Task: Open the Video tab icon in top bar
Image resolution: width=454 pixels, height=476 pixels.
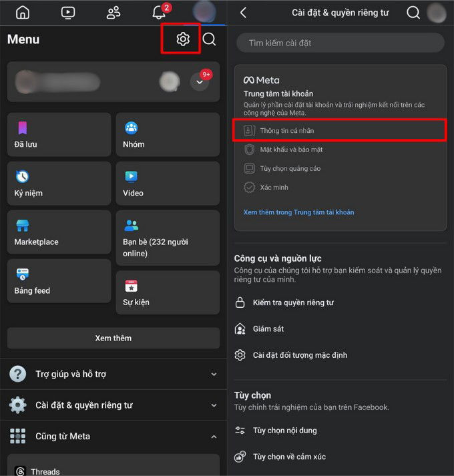Action: (x=68, y=12)
